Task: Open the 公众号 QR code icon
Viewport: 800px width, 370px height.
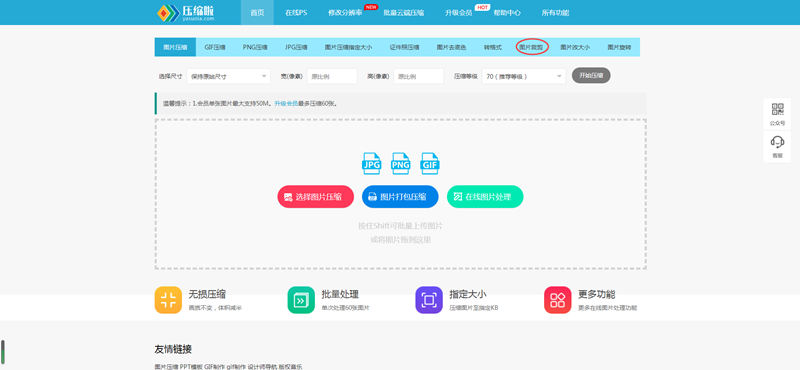Action: pyautogui.click(x=778, y=109)
